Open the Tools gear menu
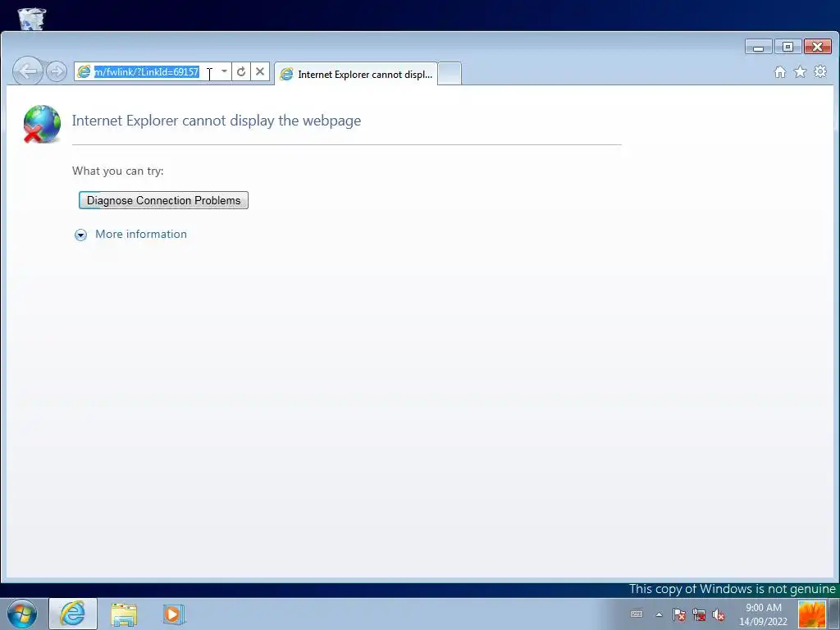 820,72
